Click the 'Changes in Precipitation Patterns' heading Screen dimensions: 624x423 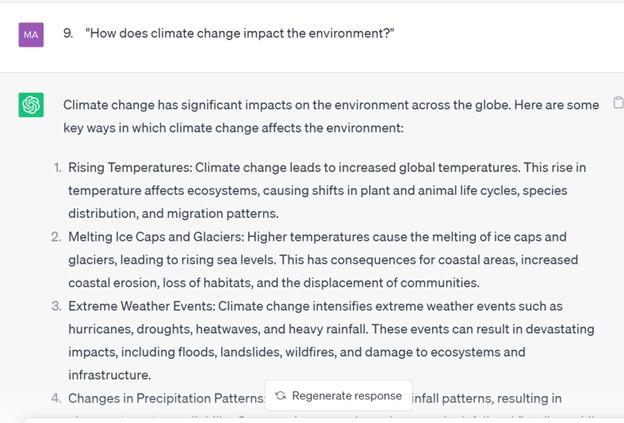(x=165, y=398)
